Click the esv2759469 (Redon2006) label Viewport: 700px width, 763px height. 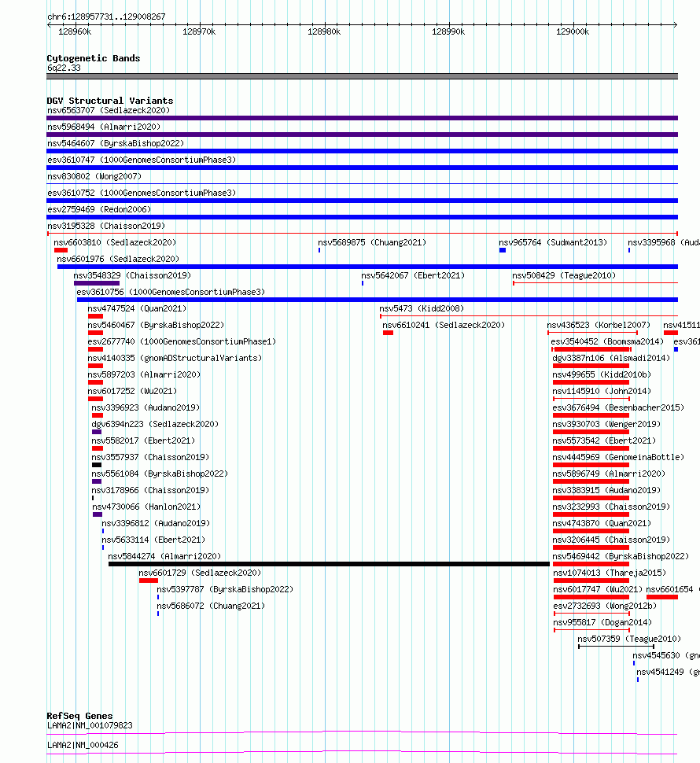99,210
